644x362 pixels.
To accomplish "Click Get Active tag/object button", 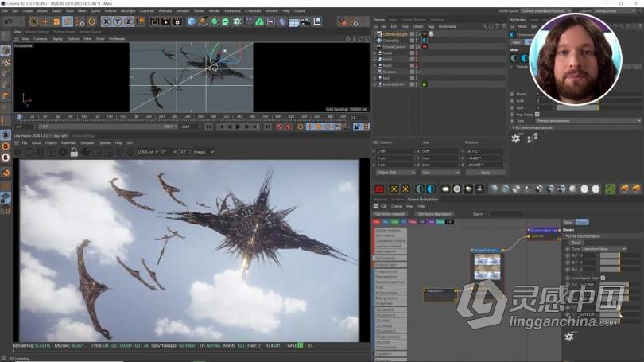I will click(434, 214).
